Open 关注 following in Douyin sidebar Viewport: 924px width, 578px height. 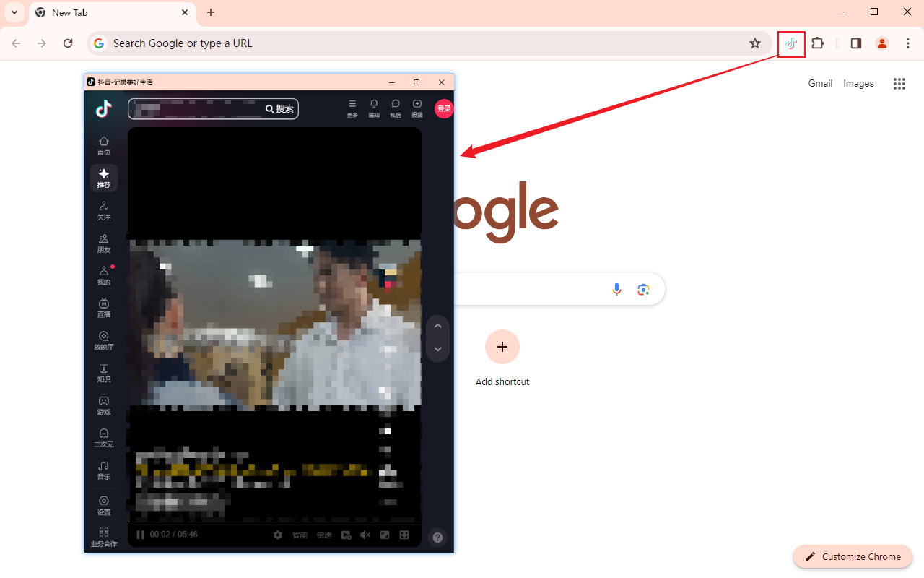pos(104,210)
